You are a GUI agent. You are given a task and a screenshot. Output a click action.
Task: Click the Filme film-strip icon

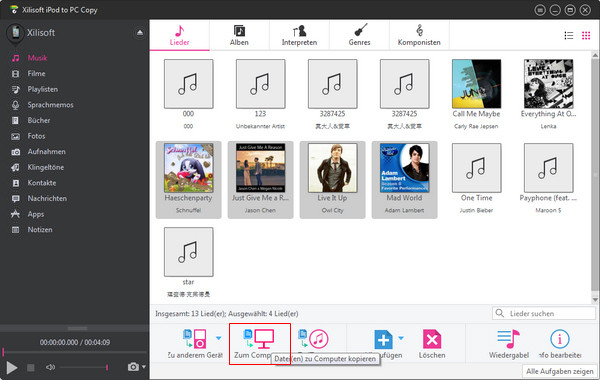(15, 74)
